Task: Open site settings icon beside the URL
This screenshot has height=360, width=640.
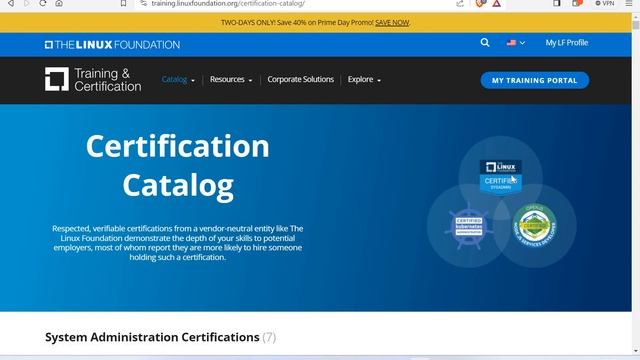Action: click(x=143, y=3)
